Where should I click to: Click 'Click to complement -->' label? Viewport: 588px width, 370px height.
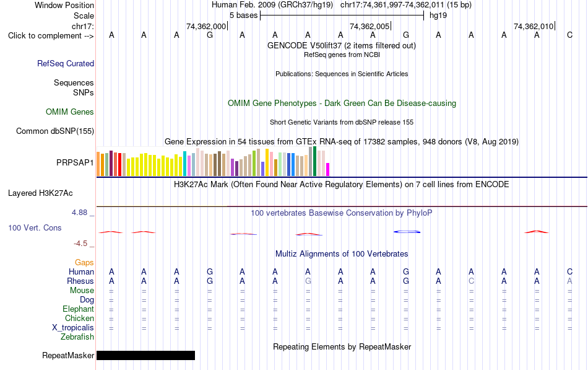click(51, 36)
